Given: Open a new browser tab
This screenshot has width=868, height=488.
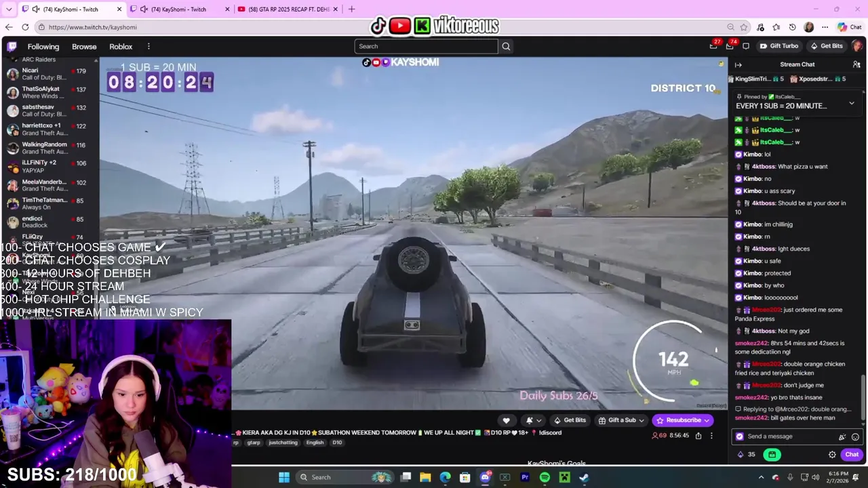Looking at the screenshot, I should 351,9.
